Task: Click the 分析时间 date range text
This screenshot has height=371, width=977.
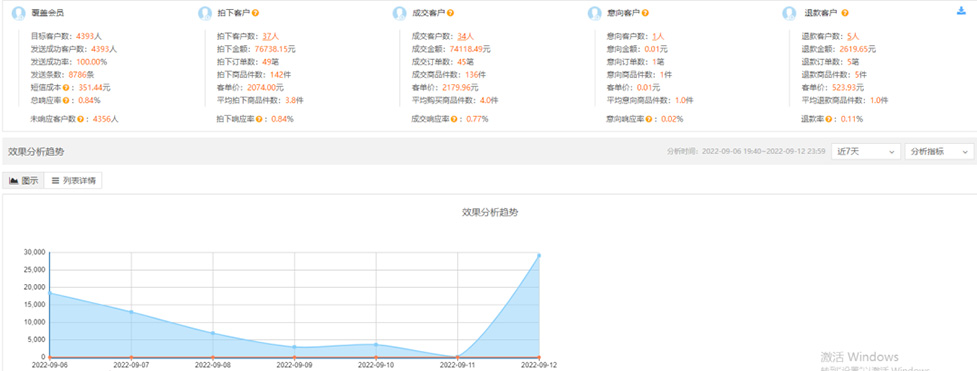Action: [746, 152]
